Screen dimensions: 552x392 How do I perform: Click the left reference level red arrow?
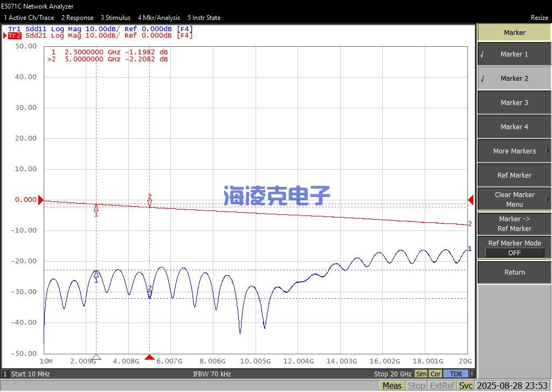41,200
